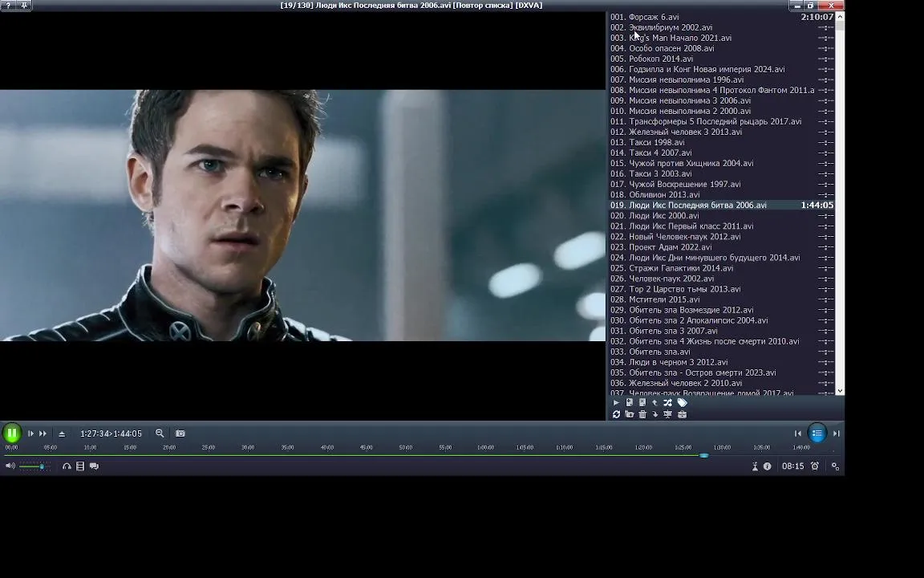Jump to next playlist item

(837, 433)
